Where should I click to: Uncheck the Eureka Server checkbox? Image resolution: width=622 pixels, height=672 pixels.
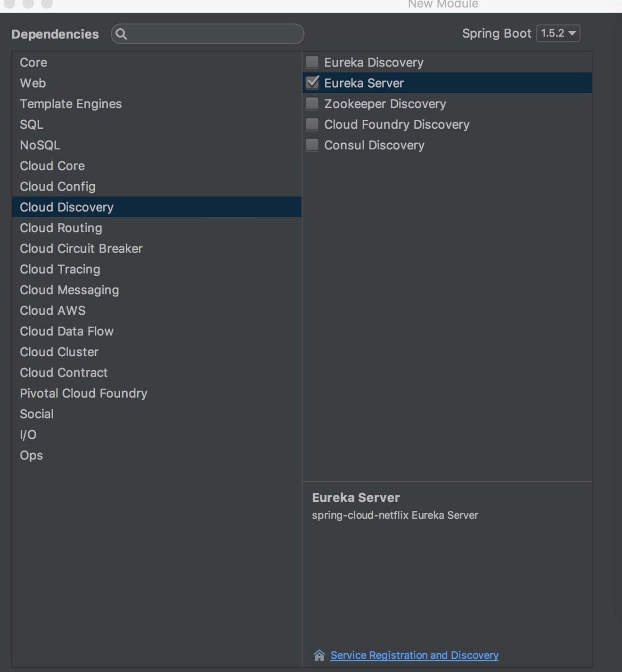(x=312, y=83)
